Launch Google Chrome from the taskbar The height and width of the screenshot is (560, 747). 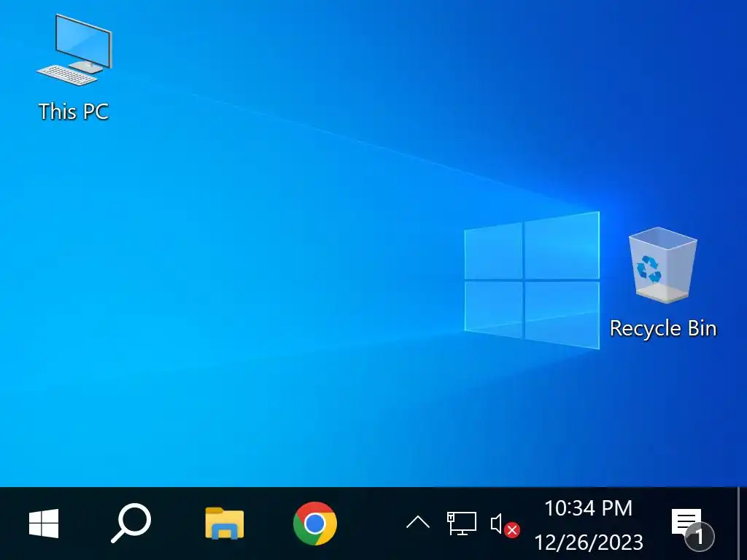pyautogui.click(x=315, y=524)
